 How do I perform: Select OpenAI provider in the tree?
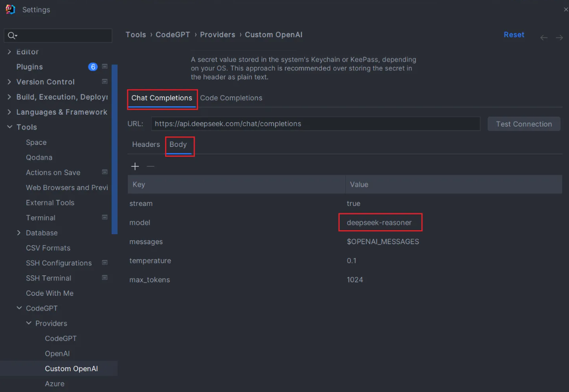58,353
